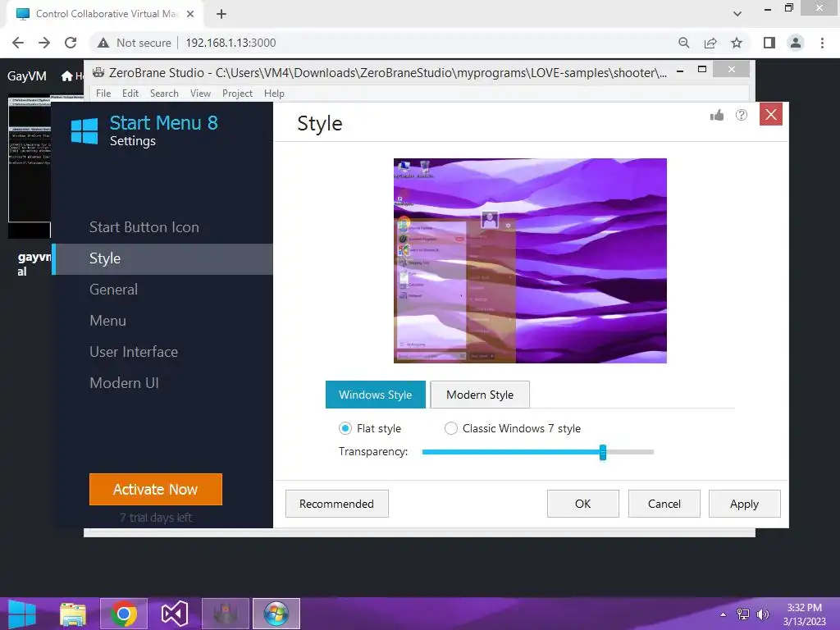Toggle Chrome side panel icon
Image resolution: width=840 pixels, height=630 pixels.
point(769,43)
